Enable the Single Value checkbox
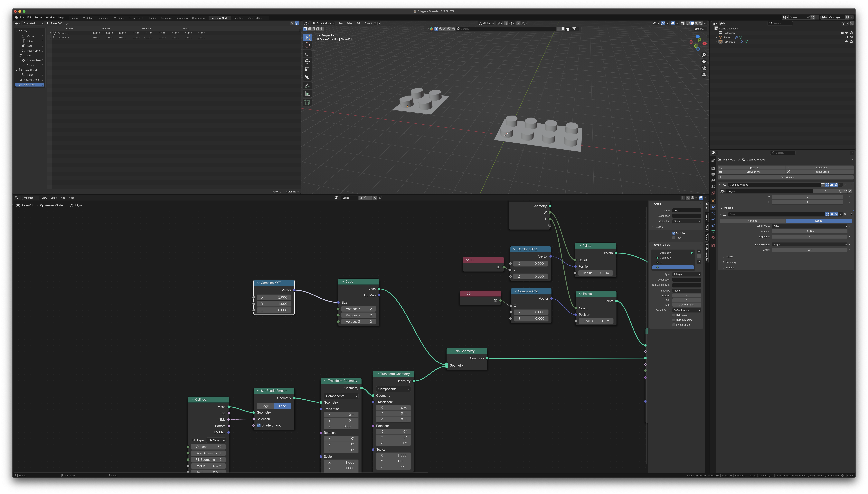This screenshot has height=494, width=868. (x=674, y=325)
